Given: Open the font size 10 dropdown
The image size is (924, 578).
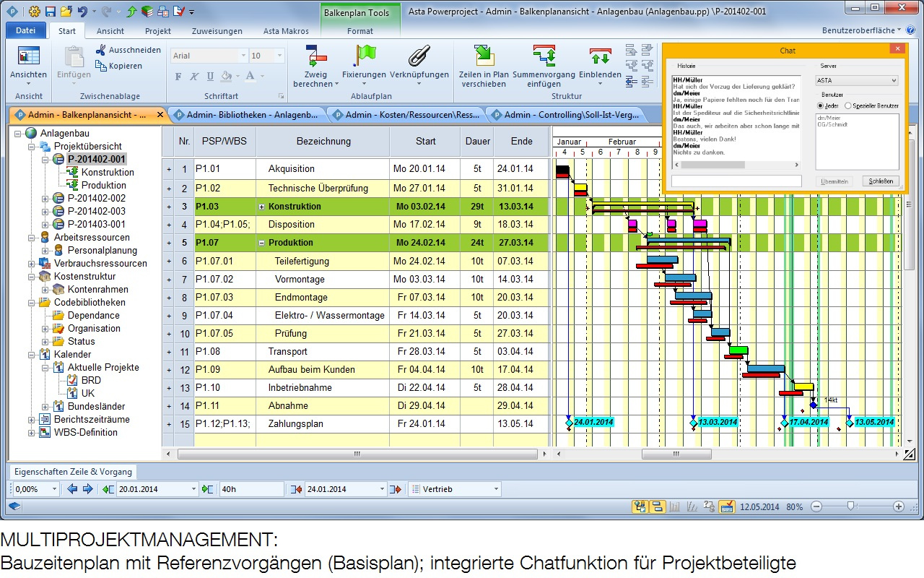Looking at the screenshot, I should click(x=280, y=56).
